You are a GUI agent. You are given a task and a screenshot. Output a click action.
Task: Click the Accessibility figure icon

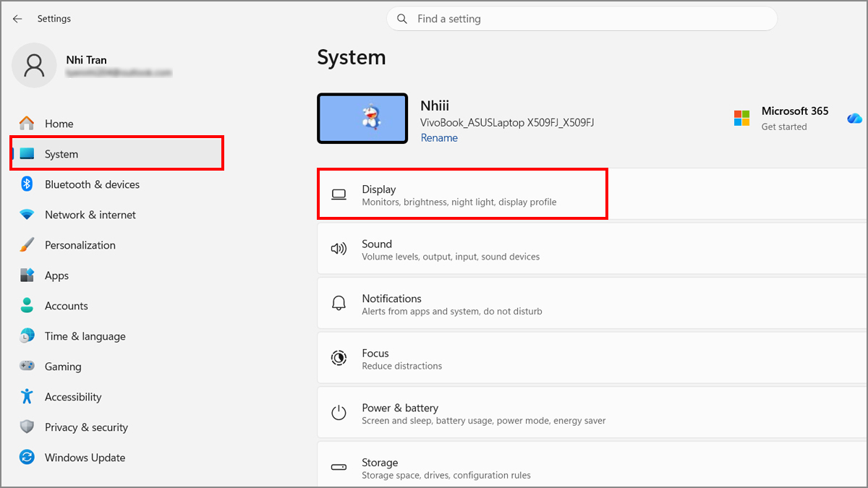point(27,397)
